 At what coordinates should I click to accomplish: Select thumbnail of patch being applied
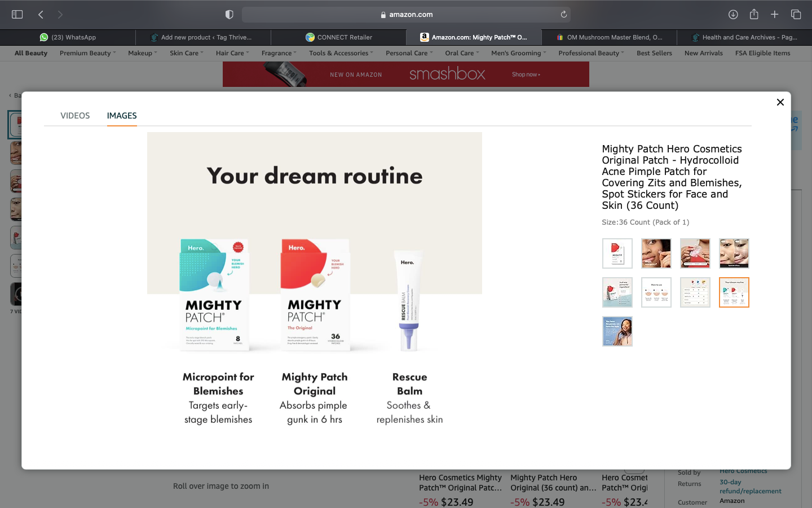(x=695, y=253)
